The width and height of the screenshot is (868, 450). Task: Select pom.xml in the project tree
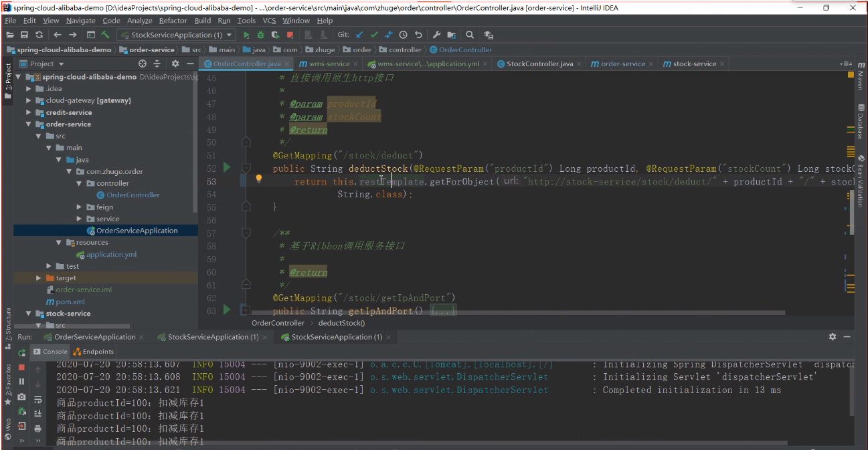[x=65, y=302]
